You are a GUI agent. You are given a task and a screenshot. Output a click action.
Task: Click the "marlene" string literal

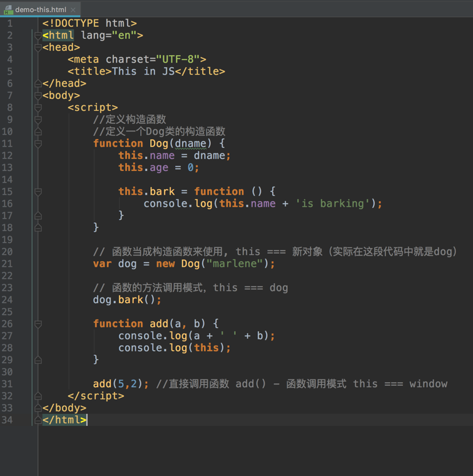pyautogui.click(x=235, y=264)
